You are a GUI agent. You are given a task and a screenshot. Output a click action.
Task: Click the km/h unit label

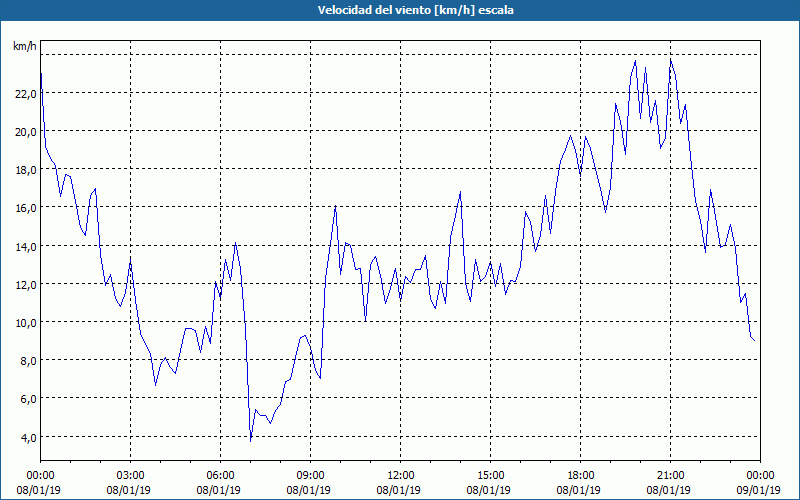tap(24, 46)
